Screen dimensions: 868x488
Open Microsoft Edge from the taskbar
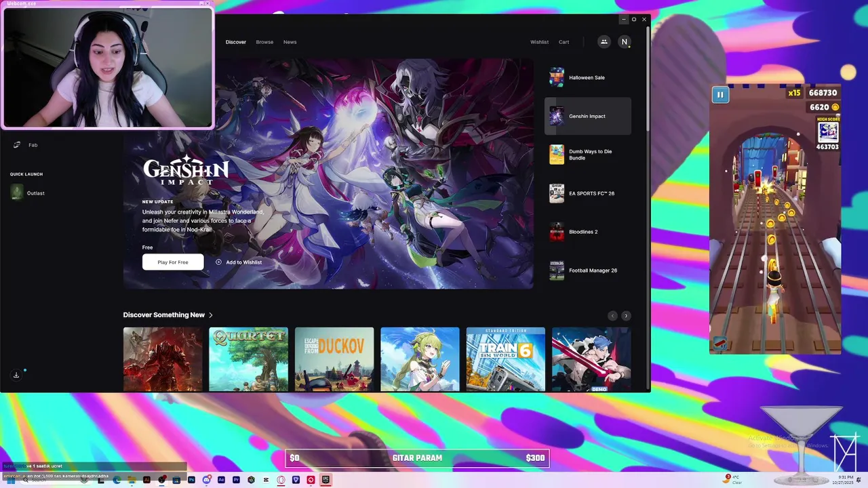117,480
